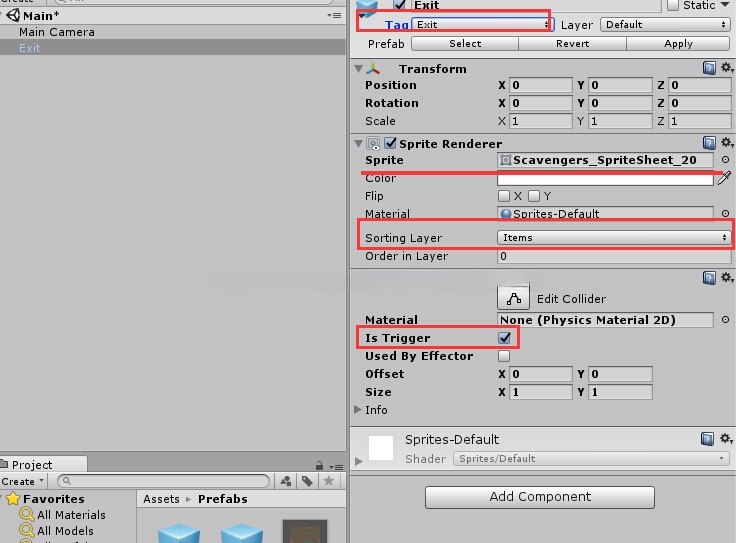
Task: Select the first blue prefab cube thumbnail
Action: coord(179,534)
